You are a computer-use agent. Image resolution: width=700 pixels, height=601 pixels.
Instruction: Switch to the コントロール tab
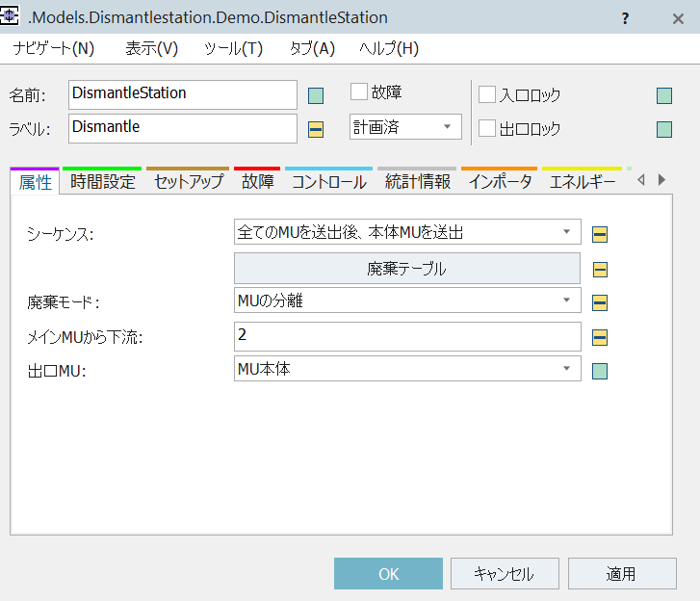pos(329,182)
